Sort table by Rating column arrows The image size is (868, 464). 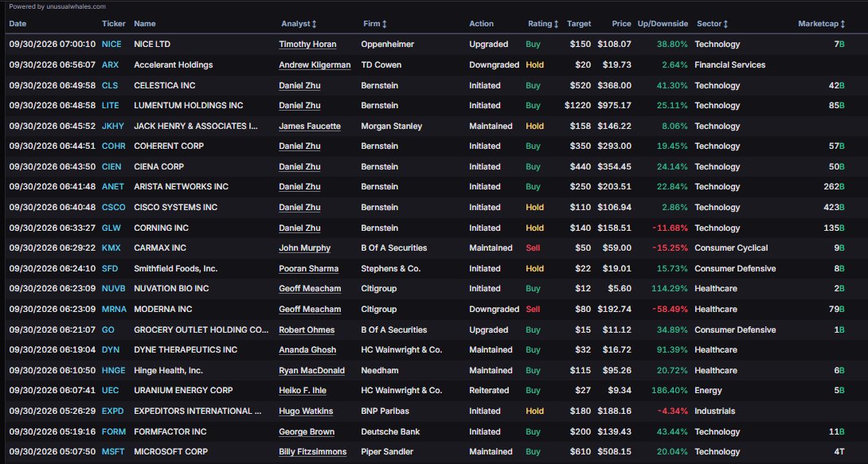pos(556,24)
